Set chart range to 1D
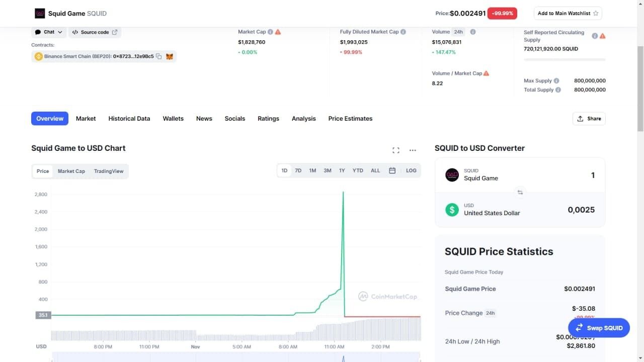The width and height of the screenshot is (644, 362). pyautogui.click(x=284, y=171)
